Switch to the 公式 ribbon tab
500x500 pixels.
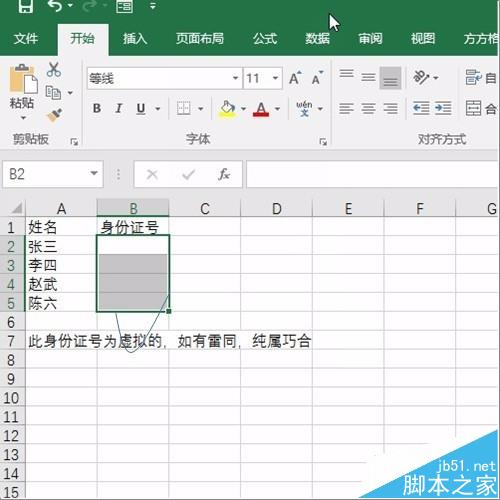coord(265,39)
